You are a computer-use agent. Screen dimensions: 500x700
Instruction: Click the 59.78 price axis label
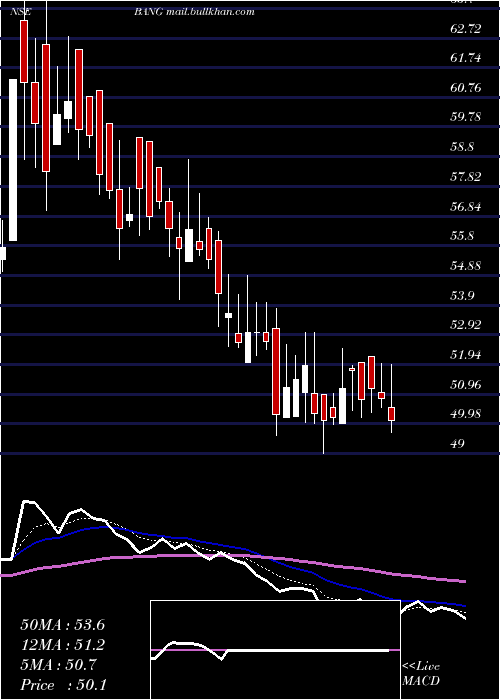pyautogui.click(x=466, y=117)
